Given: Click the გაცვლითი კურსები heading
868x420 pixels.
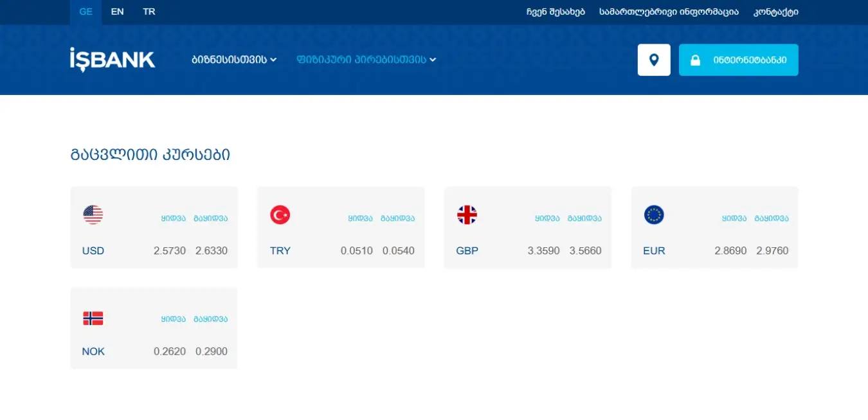Looking at the screenshot, I should [150, 155].
